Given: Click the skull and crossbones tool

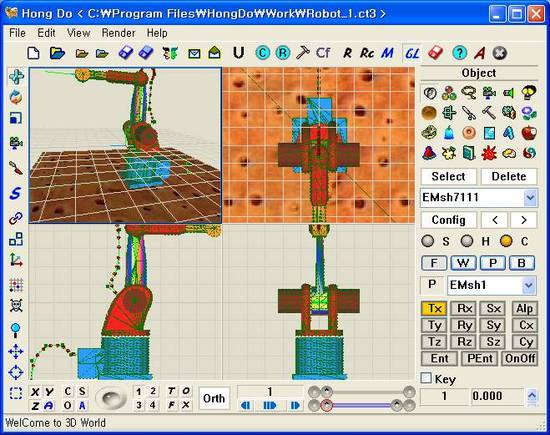Looking at the screenshot, I should point(16,305).
